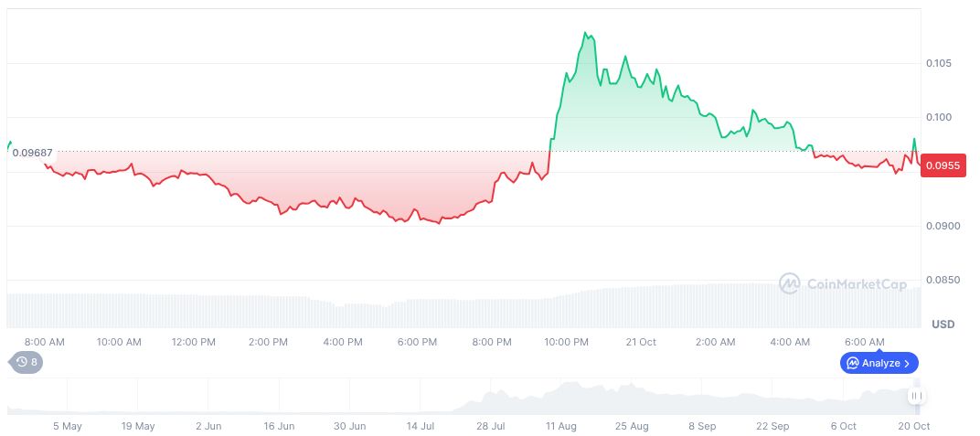This screenshot has width=980, height=436.
Task: Click the 0.0850 price axis label
Action: click(x=941, y=280)
